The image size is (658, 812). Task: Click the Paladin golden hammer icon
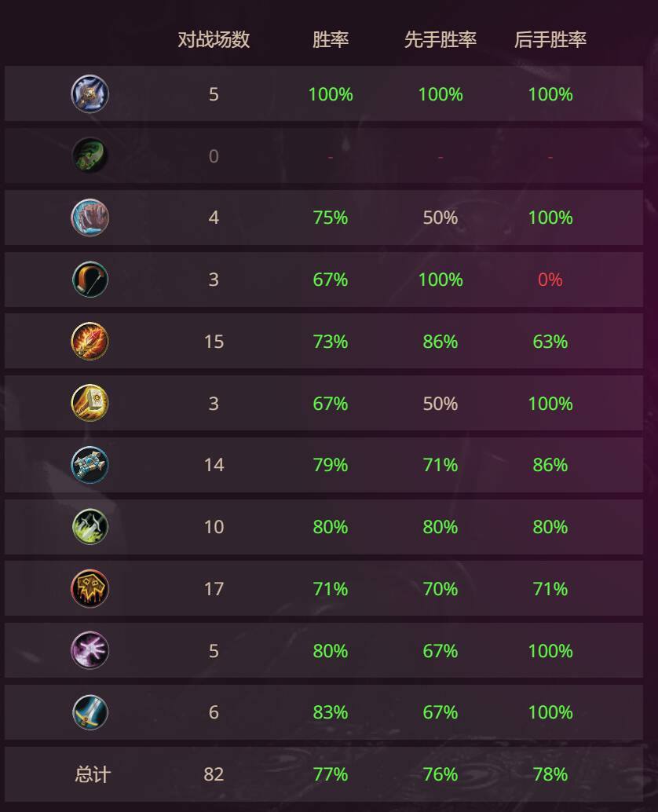[90, 404]
